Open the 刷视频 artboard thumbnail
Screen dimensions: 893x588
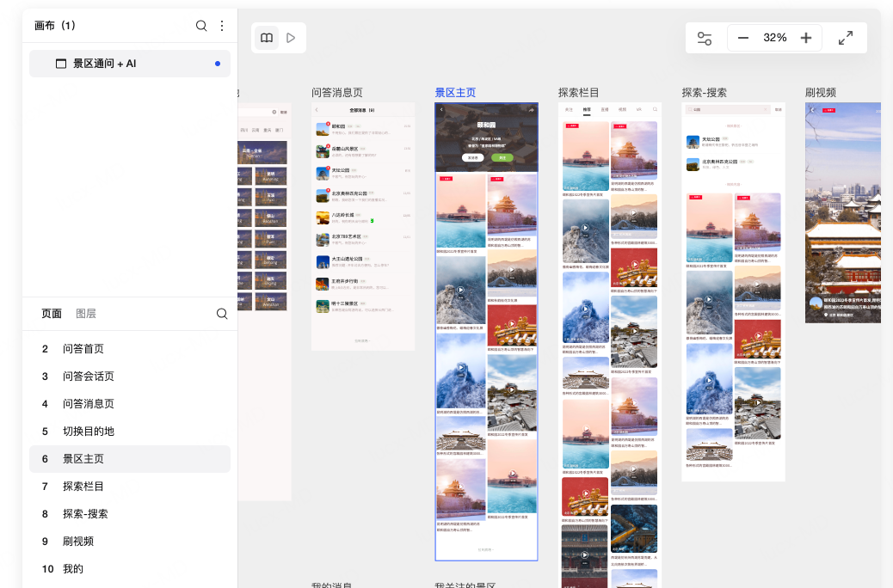point(843,213)
